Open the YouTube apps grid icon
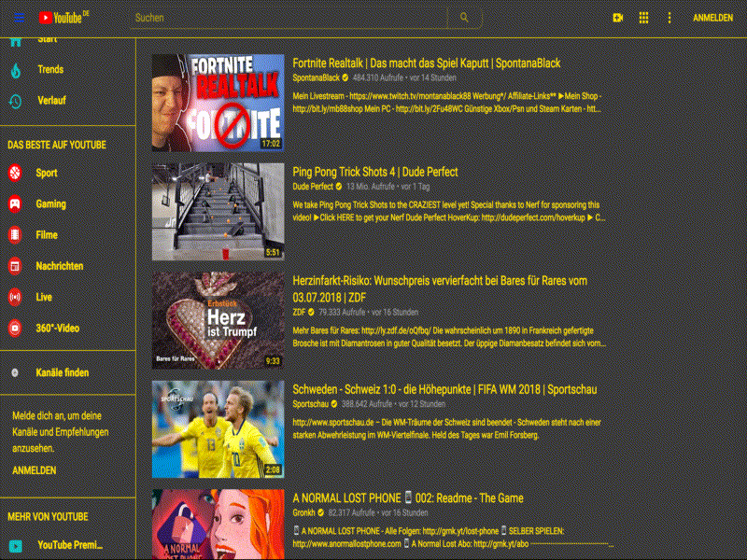The height and width of the screenshot is (560, 747). click(x=643, y=18)
